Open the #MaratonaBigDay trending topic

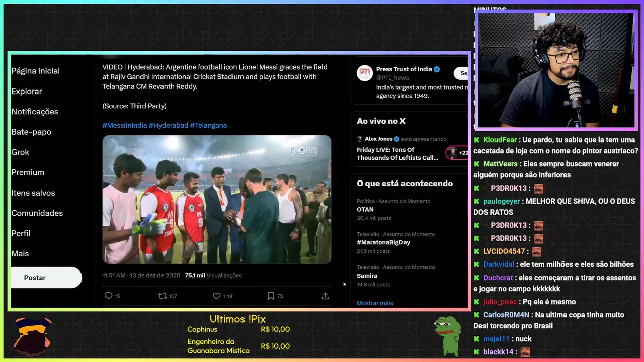coord(383,242)
